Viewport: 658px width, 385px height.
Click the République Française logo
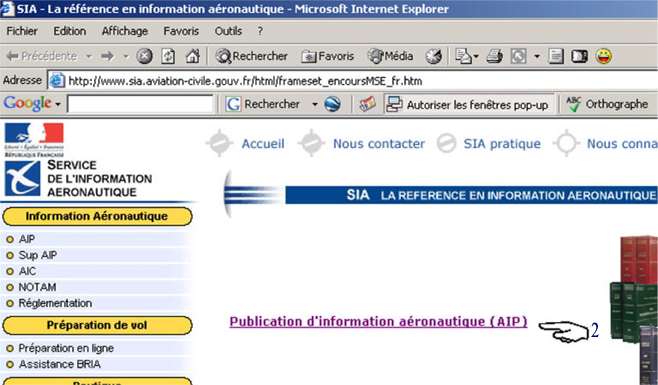tap(34, 140)
